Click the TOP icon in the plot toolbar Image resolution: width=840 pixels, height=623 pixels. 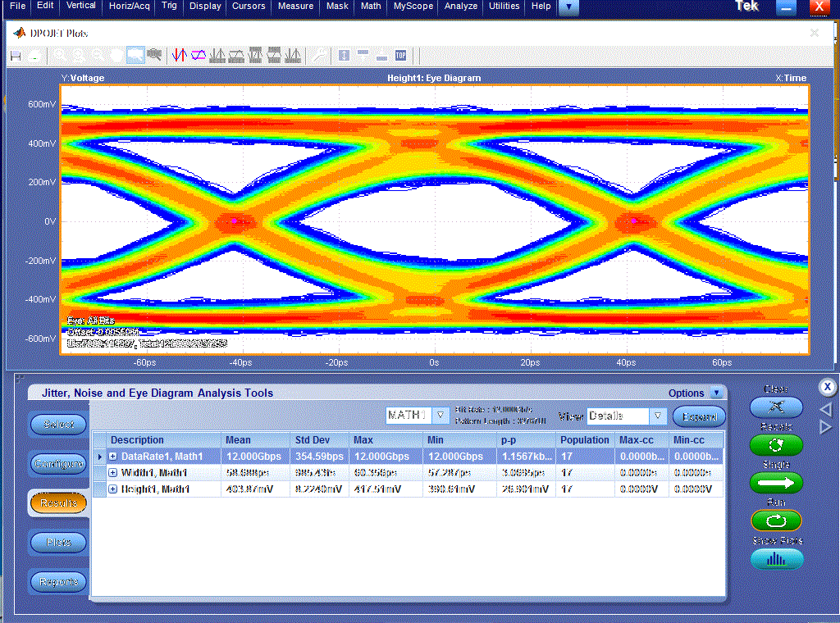pyautogui.click(x=400, y=55)
